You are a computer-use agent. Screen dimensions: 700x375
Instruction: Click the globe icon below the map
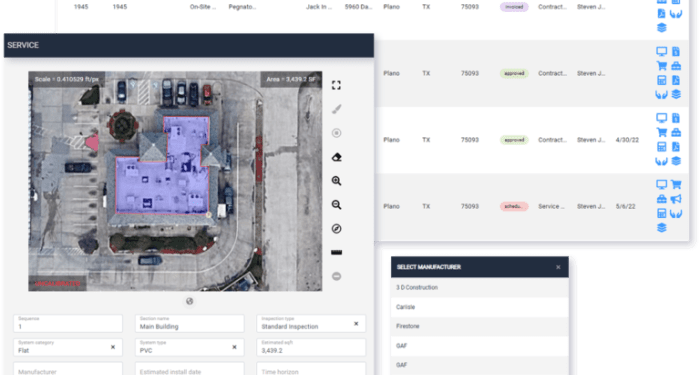tap(190, 301)
